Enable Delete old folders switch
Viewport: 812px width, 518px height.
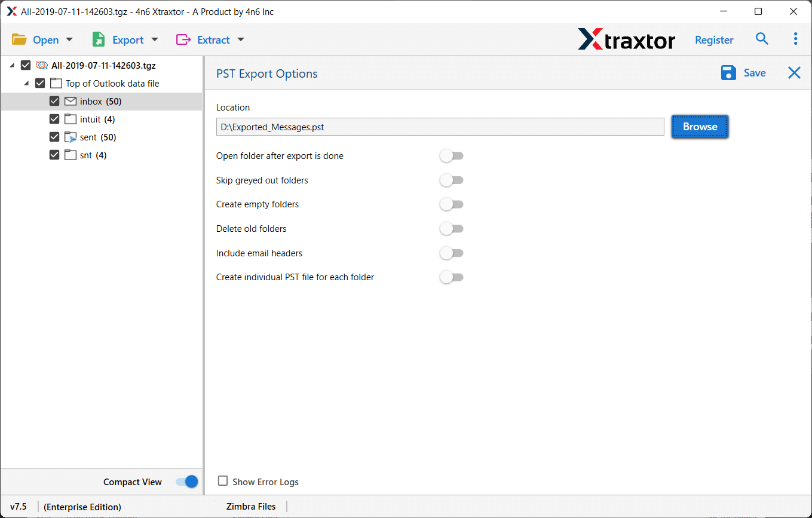(x=452, y=229)
